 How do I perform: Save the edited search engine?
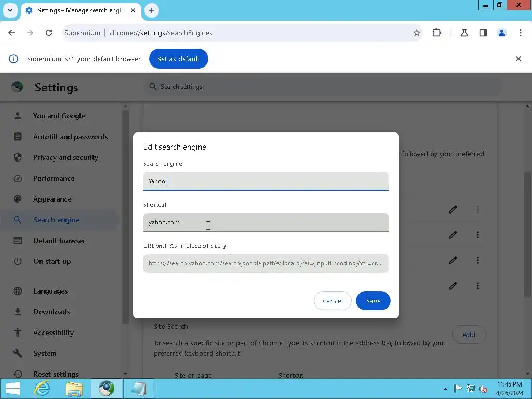click(x=373, y=301)
